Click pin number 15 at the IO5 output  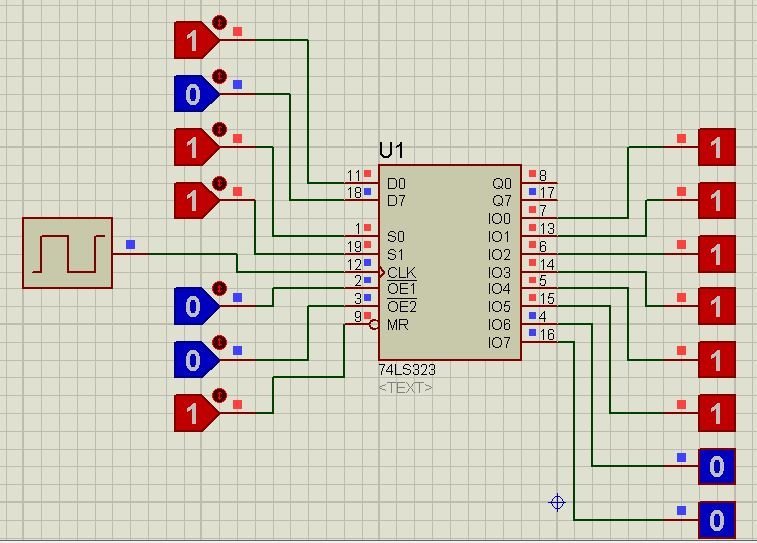(x=547, y=299)
